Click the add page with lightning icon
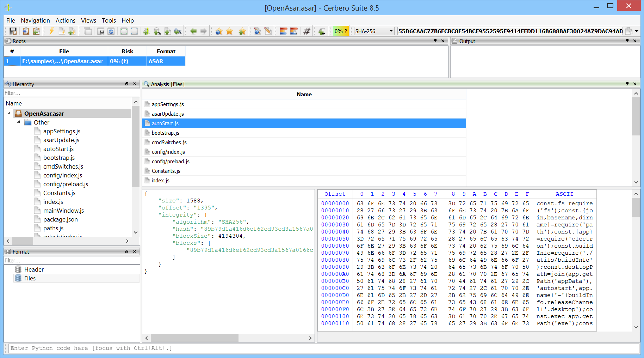The height and width of the screenshot is (358, 644). click(72, 31)
